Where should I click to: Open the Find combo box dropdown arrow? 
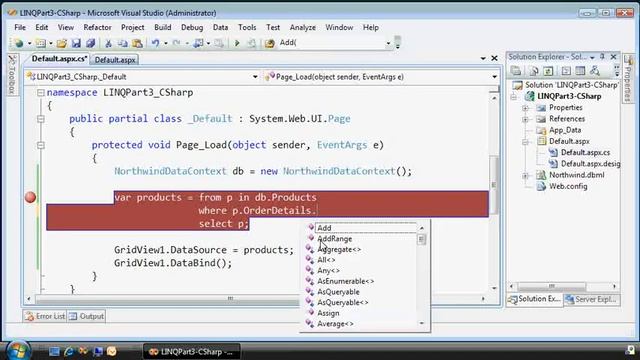pos(388,43)
